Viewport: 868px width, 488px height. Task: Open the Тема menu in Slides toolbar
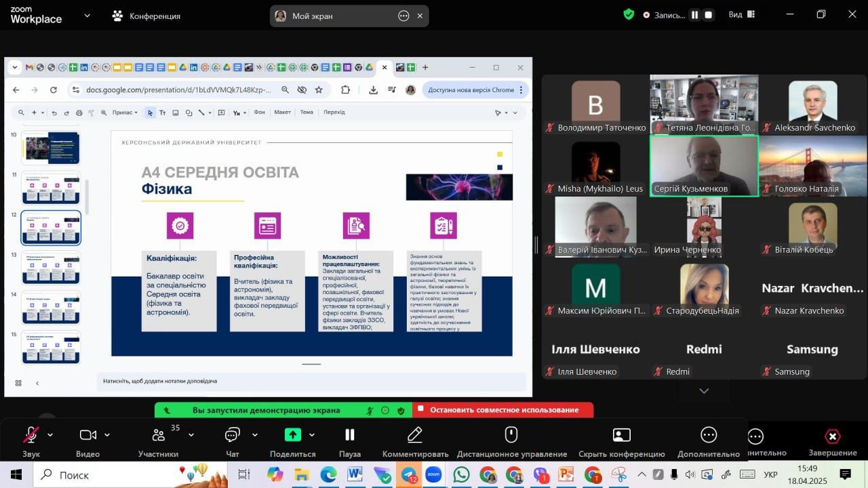click(x=307, y=113)
